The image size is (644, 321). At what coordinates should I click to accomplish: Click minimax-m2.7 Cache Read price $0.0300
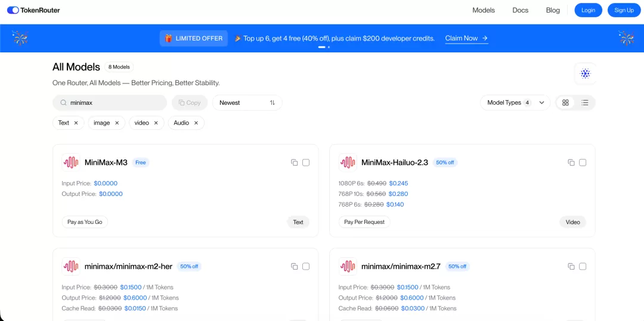point(412,308)
